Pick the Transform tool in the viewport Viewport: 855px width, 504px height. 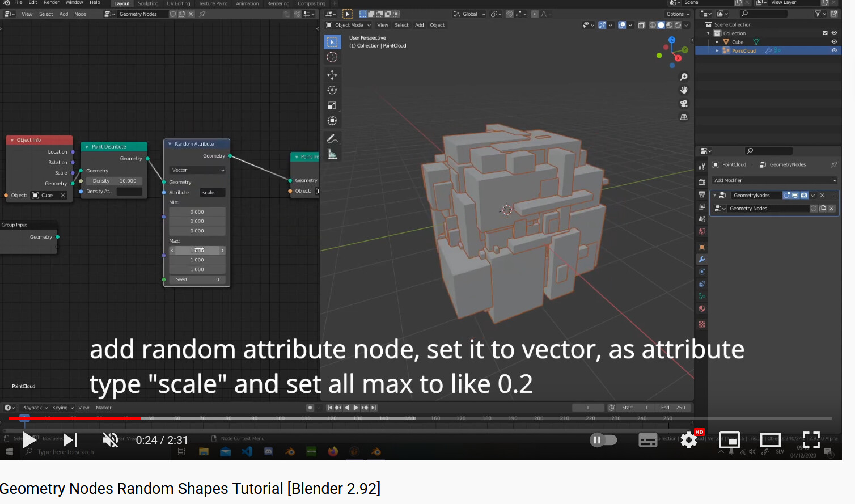[332, 121]
